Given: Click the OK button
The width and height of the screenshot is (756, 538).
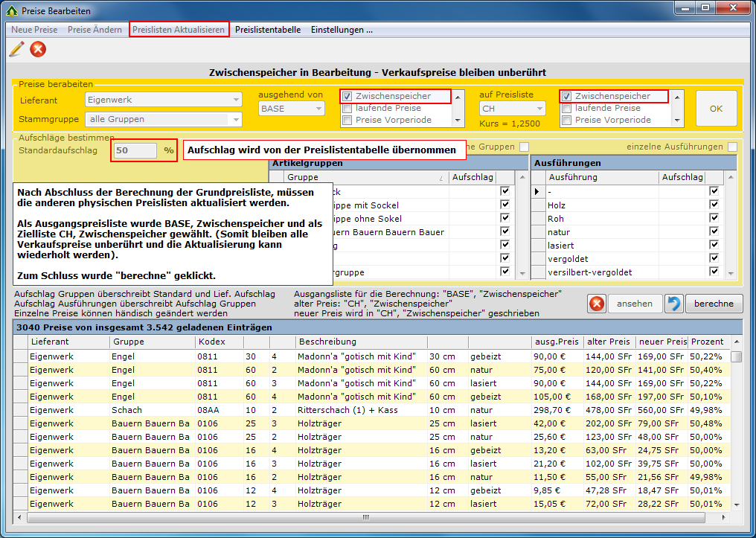Looking at the screenshot, I should [716, 109].
